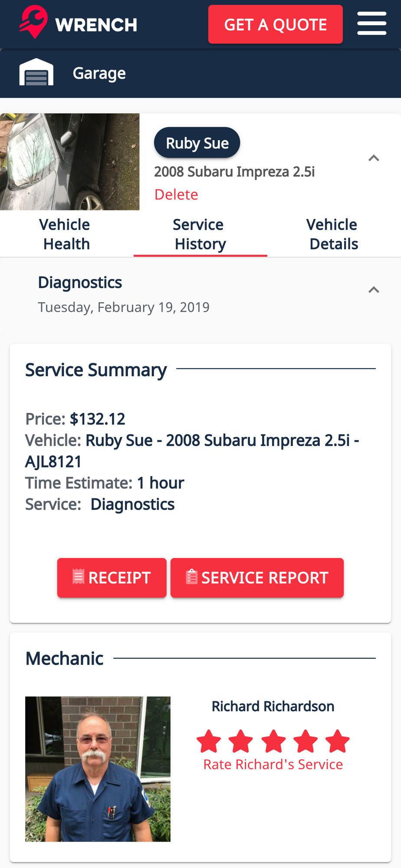Switch to the Service History tab
Viewport: 401px width, 868px height.
tap(200, 234)
